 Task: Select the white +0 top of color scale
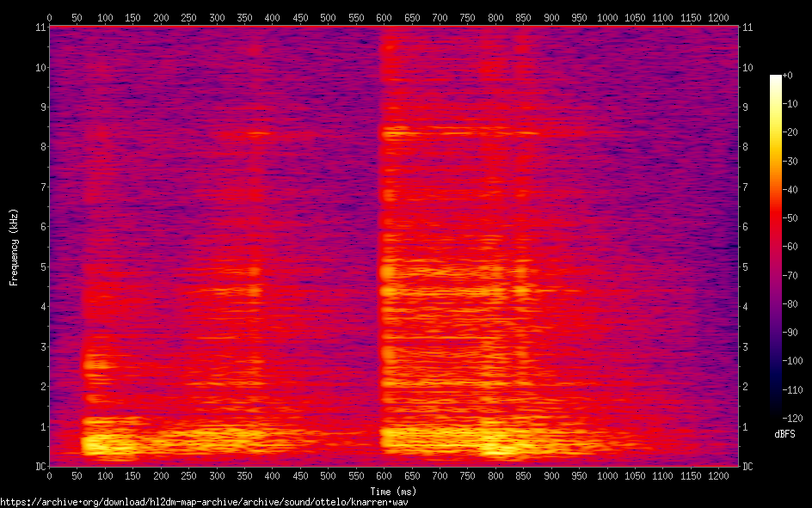pyautogui.click(x=776, y=77)
